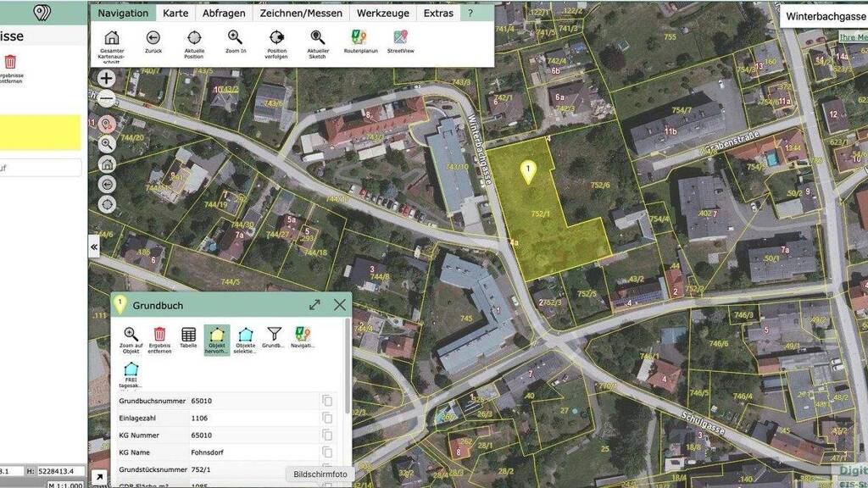Click the Bildschirmfoto button
This screenshot has height=488, width=868.
320,474
